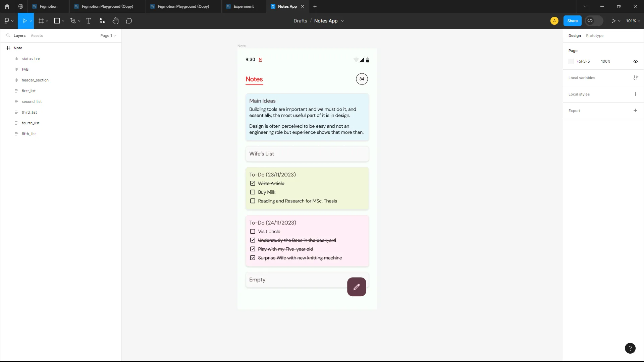
Task: Add a new Export setting
Action: click(635, 111)
